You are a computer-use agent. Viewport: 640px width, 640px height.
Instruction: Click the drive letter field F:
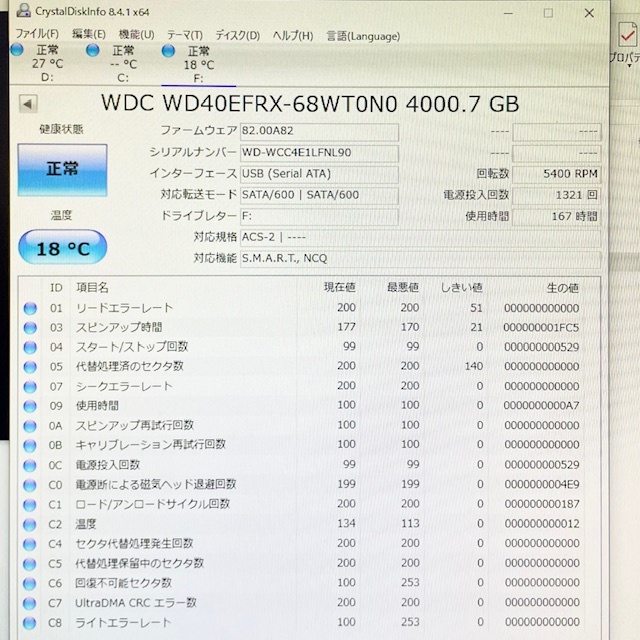(x=319, y=216)
